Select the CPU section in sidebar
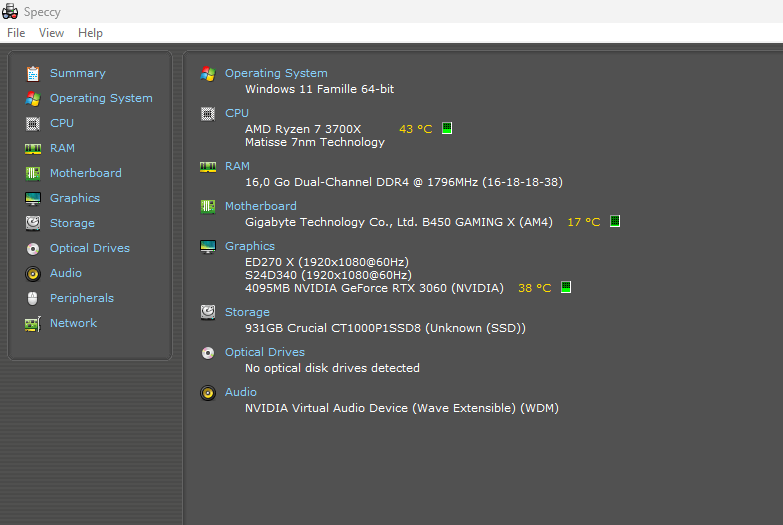The image size is (783, 525). click(62, 123)
